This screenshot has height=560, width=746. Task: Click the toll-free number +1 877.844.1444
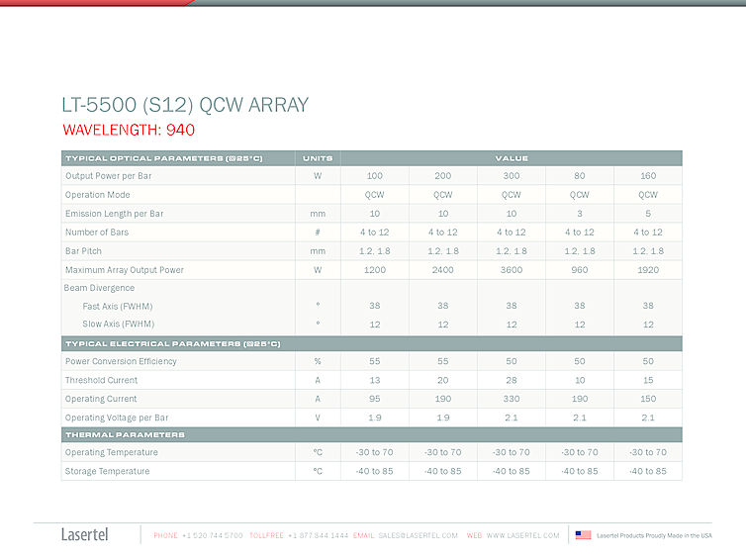tap(318, 535)
